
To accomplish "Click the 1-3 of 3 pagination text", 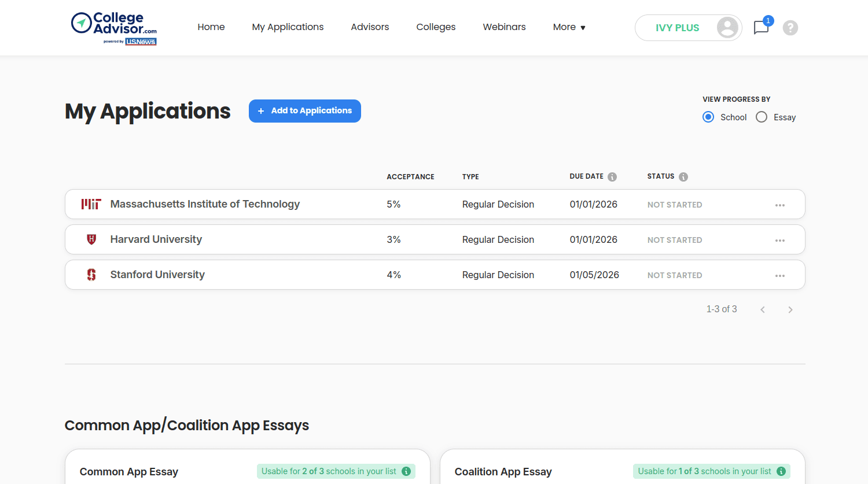I will [722, 309].
